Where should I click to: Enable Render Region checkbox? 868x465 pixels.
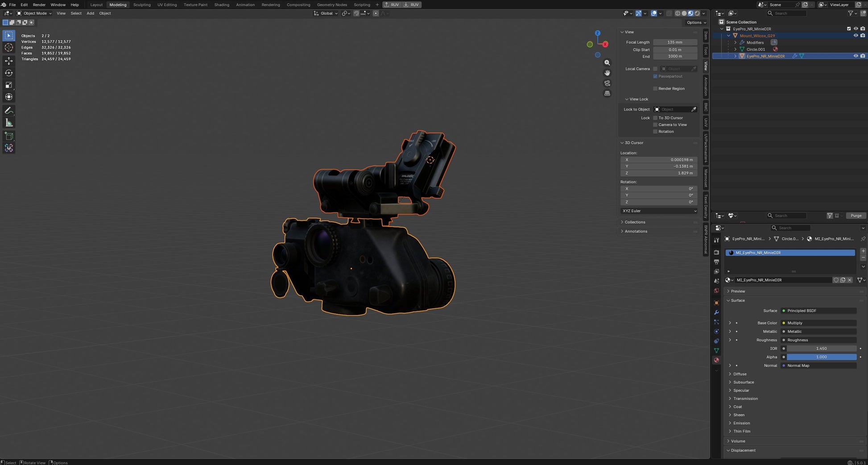point(655,88)
